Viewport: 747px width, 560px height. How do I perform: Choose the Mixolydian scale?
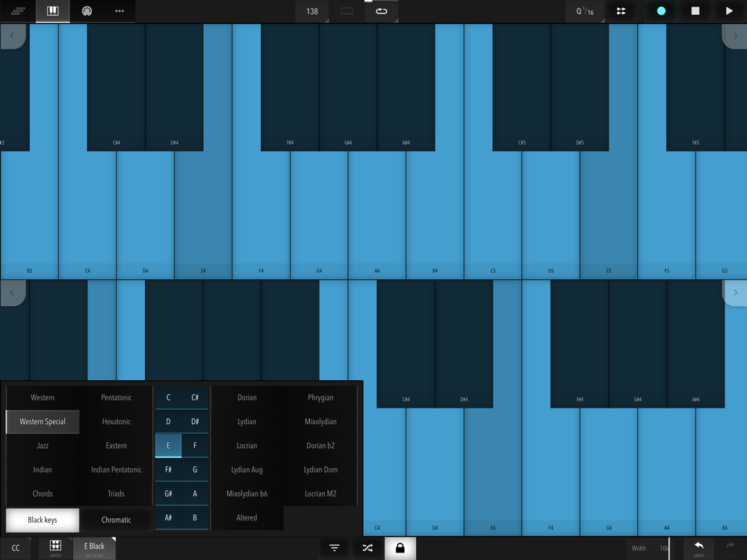click(320, 421)
